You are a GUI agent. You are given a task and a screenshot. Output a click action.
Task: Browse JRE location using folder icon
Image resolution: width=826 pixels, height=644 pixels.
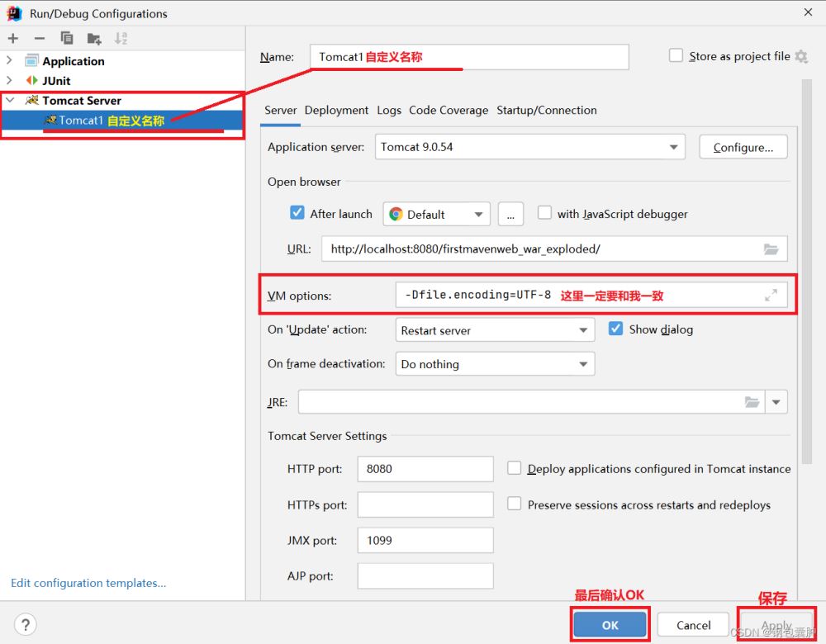[x=752, y=402]
